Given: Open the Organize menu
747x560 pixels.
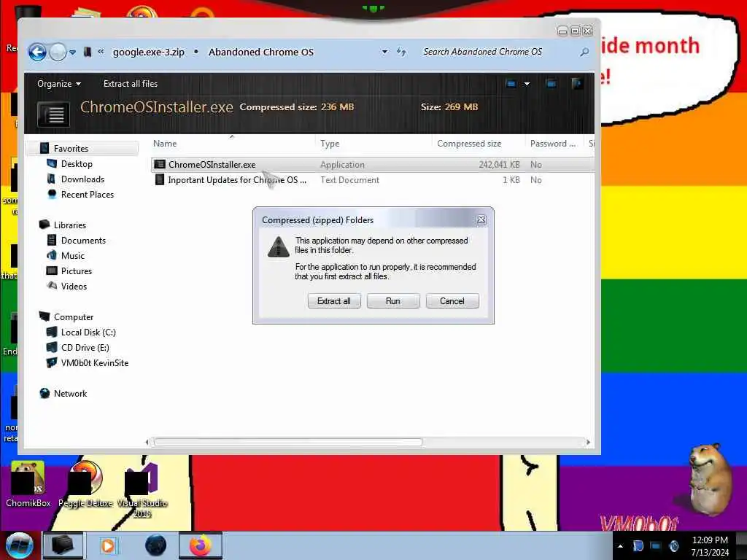Looking at the screenshot, I should (x=59, y=84).
